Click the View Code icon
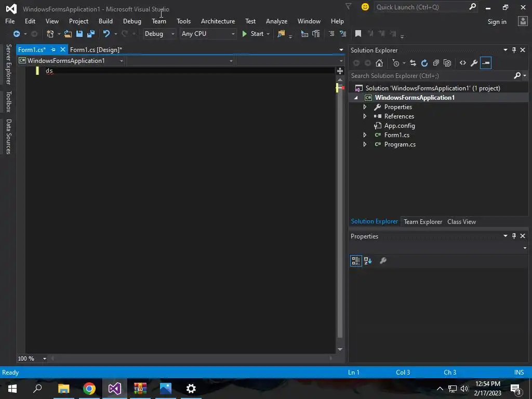 click(463, 63)
